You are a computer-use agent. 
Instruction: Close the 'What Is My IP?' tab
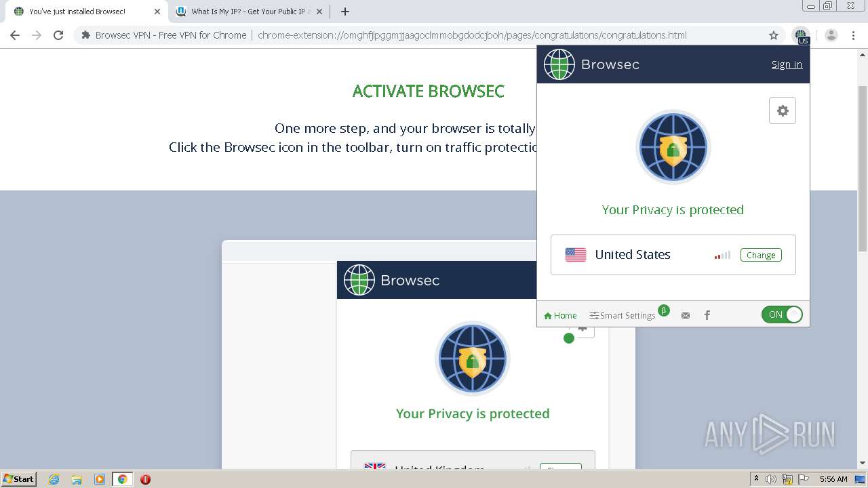(319, 12)
